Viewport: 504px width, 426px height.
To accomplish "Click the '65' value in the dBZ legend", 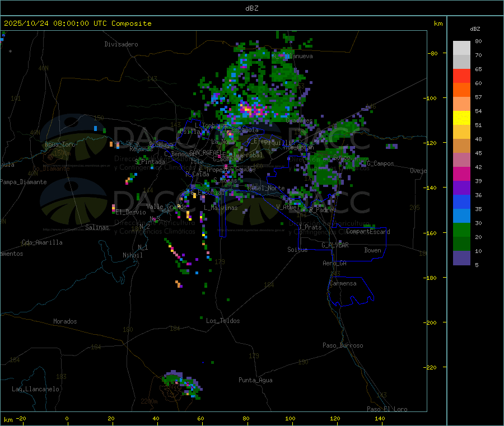I will point(478,69).
